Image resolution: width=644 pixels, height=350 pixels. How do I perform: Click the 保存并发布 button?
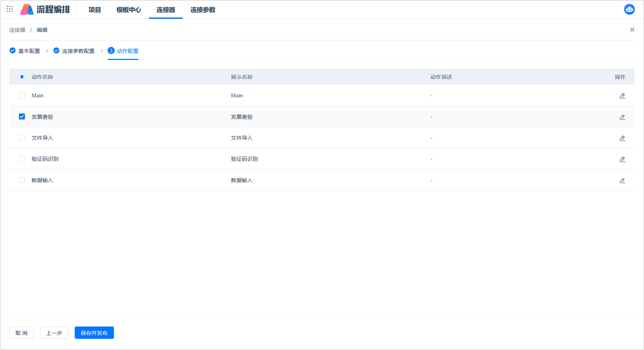coord(94,333)
